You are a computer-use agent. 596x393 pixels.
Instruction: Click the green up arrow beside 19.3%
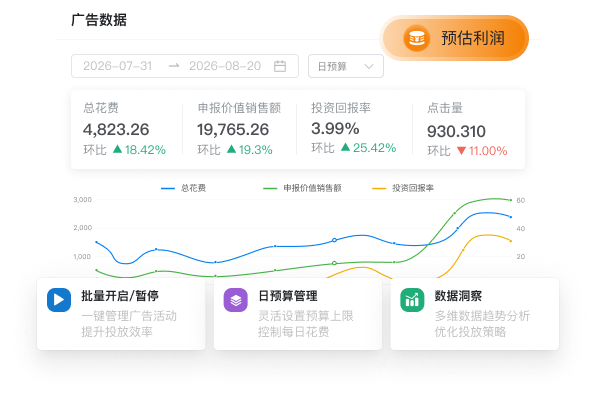pos(231,149)
